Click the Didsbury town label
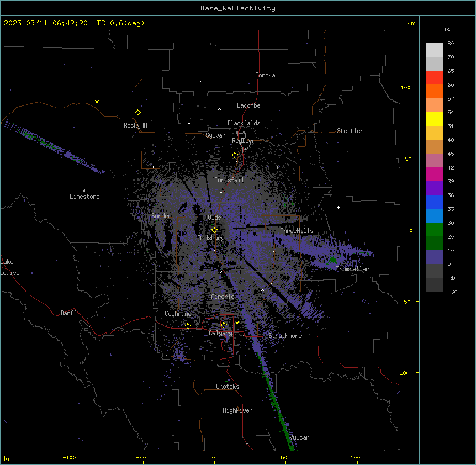This screenshot has width=476, height=465. pos(211,238)
